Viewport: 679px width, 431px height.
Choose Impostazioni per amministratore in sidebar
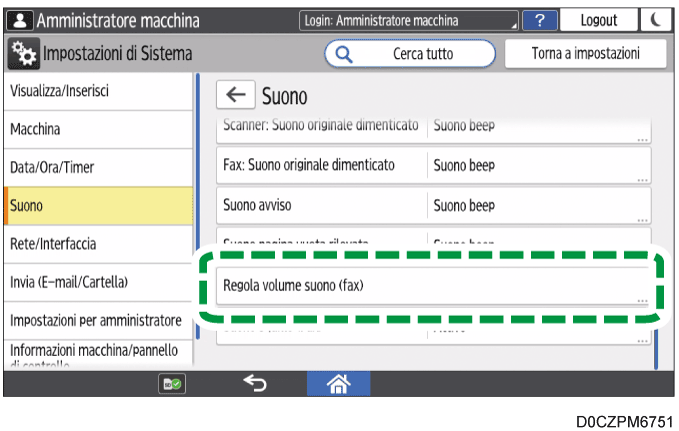pos(96,321)
